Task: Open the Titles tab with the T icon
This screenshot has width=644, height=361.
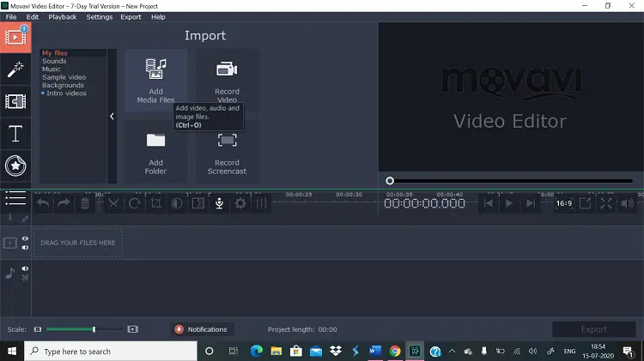Action: pyautogui.click(x=15, y=134)
